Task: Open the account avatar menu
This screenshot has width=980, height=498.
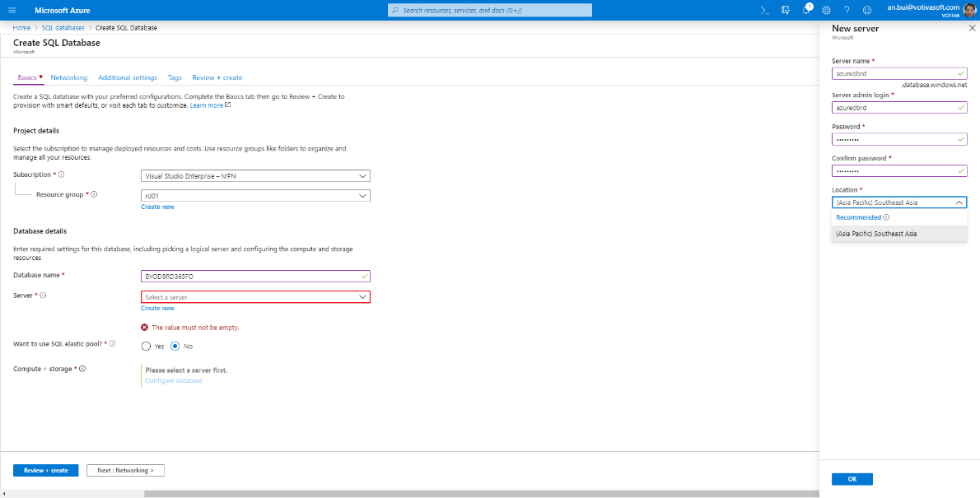Action: coord(968,10)
